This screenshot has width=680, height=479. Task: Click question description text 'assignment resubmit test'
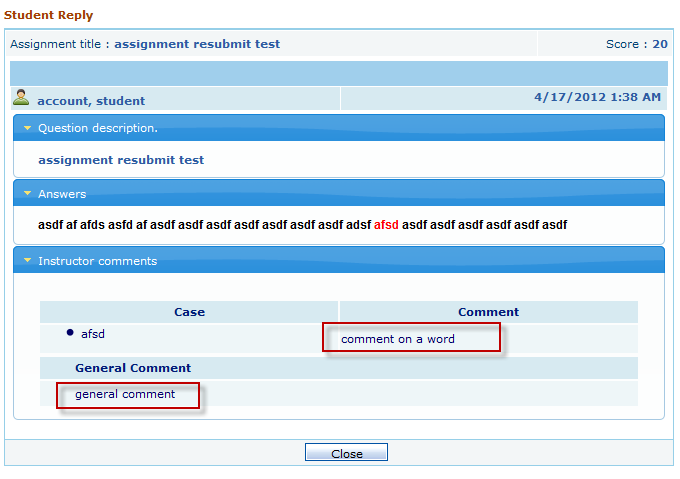121,160
